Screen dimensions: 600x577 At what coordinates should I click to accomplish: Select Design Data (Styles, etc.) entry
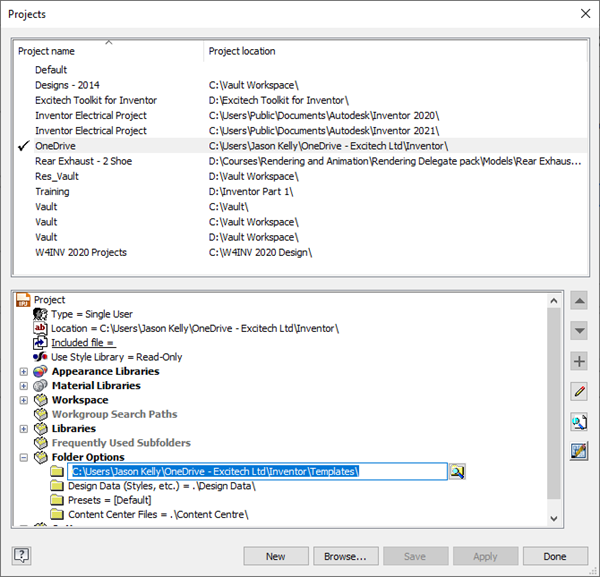162,486
